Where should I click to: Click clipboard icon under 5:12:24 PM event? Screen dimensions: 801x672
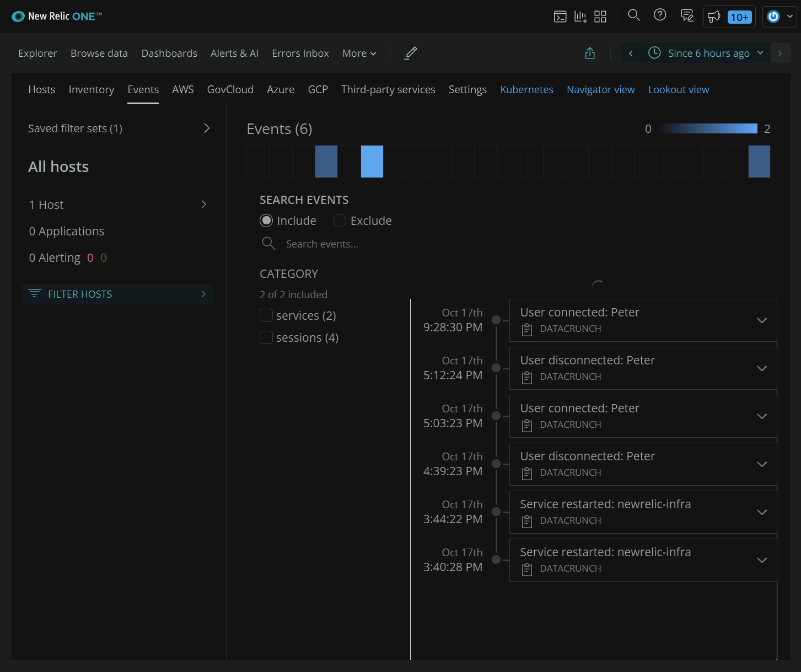click(x=527, y=378)
